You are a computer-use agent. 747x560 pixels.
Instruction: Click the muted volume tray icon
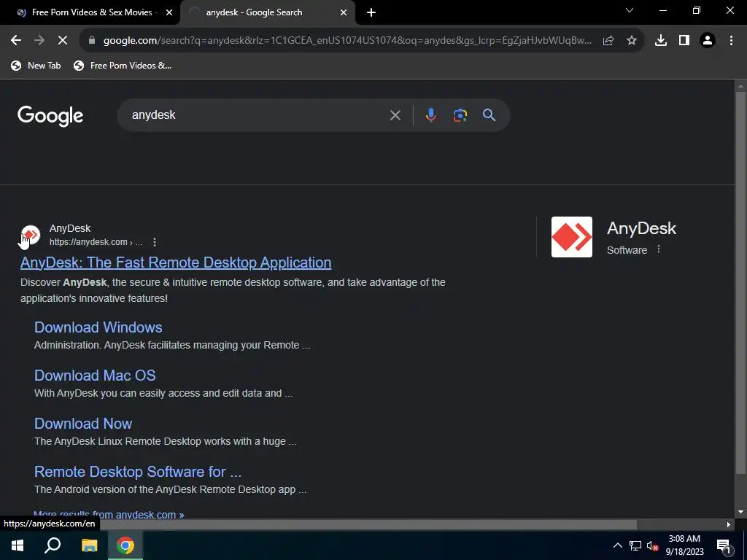coord(653,545)
